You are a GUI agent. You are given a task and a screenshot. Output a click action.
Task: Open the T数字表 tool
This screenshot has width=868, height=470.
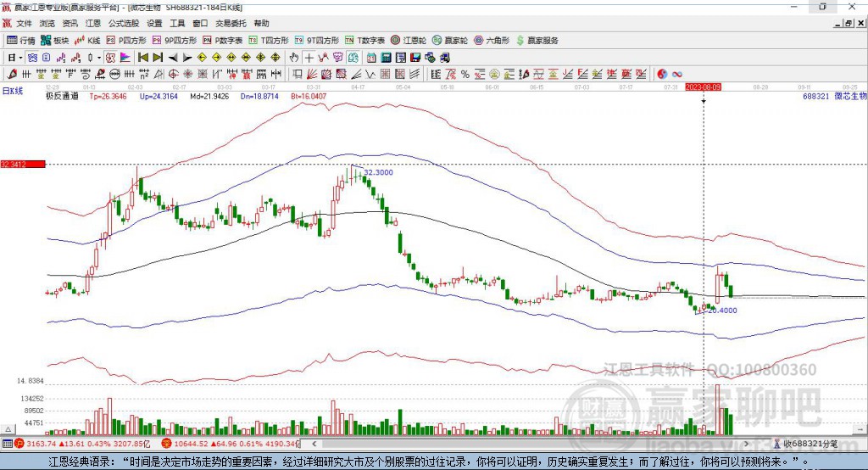(x=364, y=41)
